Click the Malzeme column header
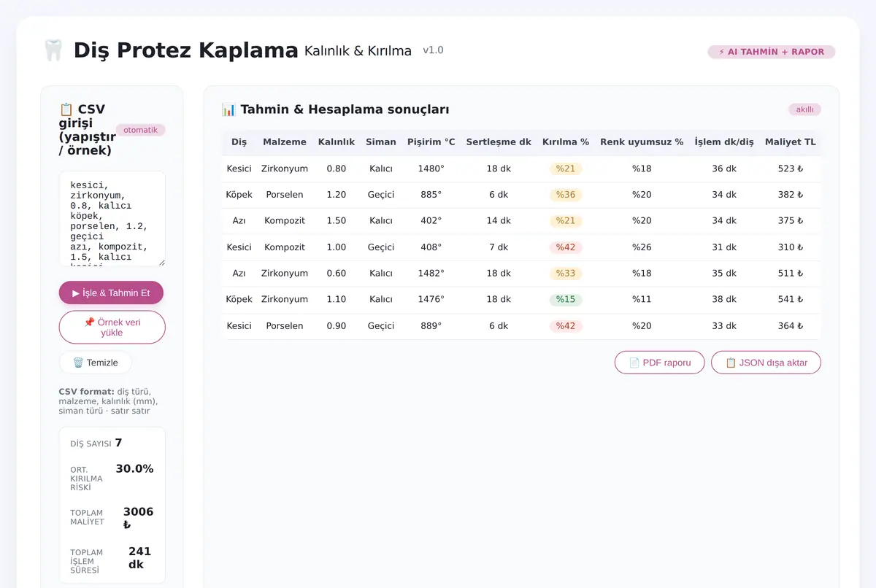876x588 pixels. [285, 142]
